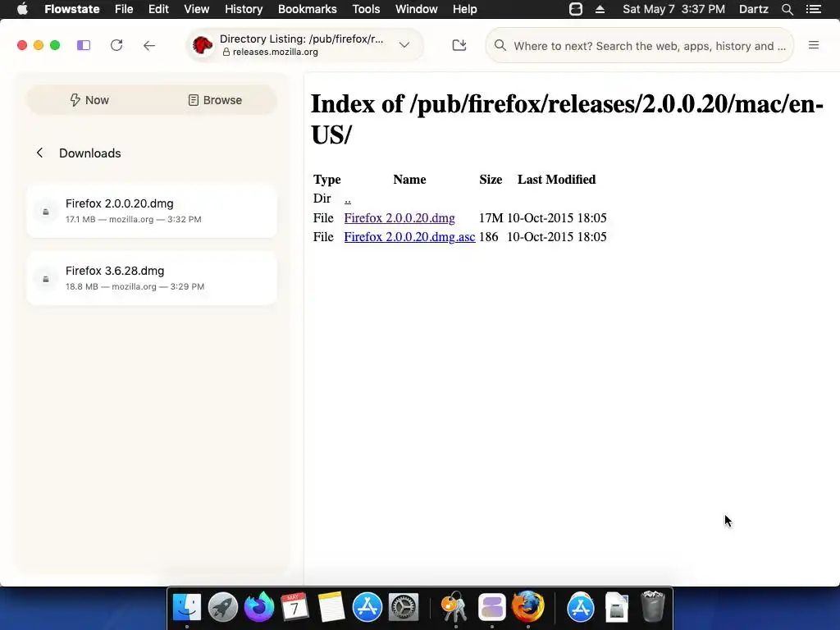Open the Bookmarks menu

click(308, 9)
